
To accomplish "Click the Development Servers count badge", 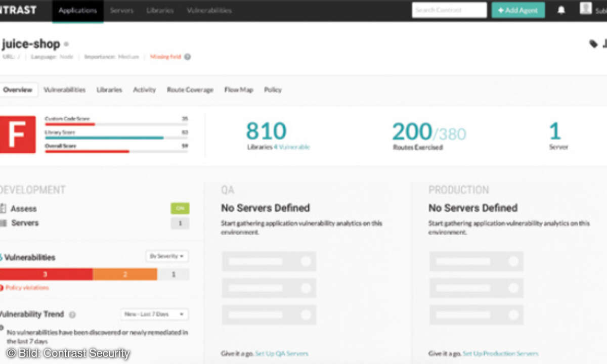I will pos(180,223).
